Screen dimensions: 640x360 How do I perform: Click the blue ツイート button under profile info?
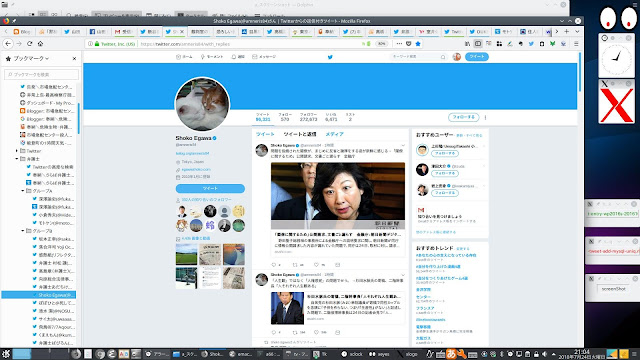[210, 188]
